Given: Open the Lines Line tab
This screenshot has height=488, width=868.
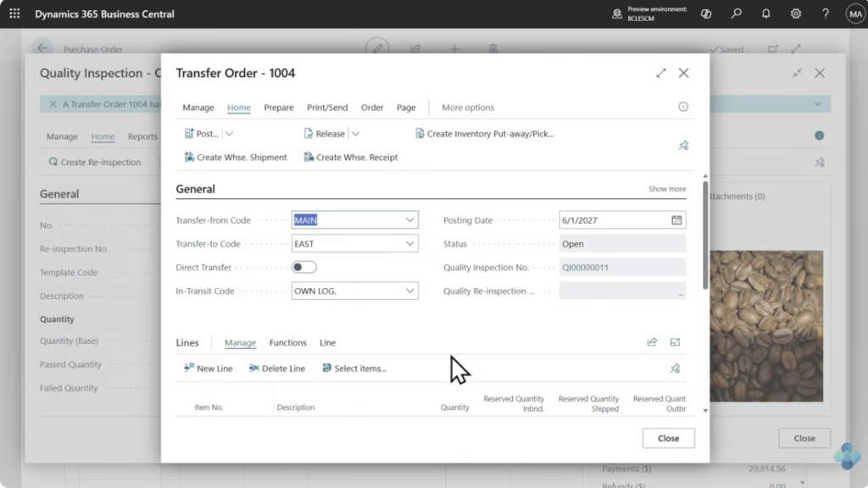Looking at the screenshot, I should pos(328,342).
